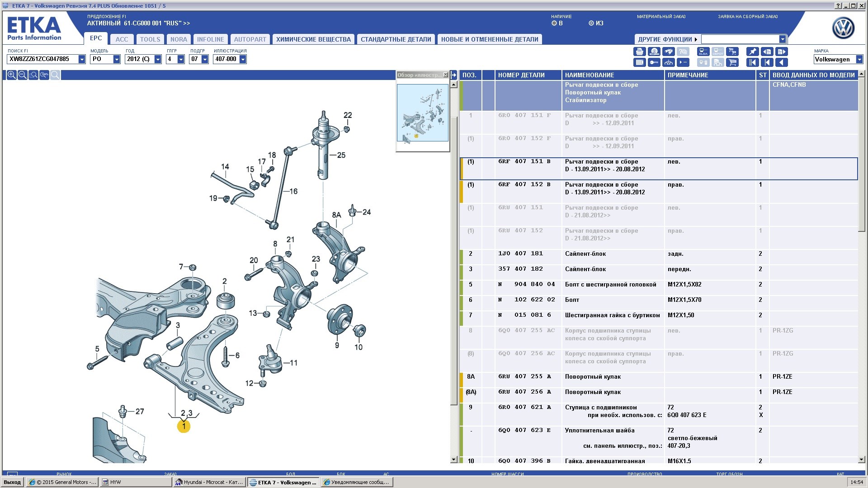Switch to the EPC tab
This screenshot has width=868, height=488.
[x=96, y=38]
